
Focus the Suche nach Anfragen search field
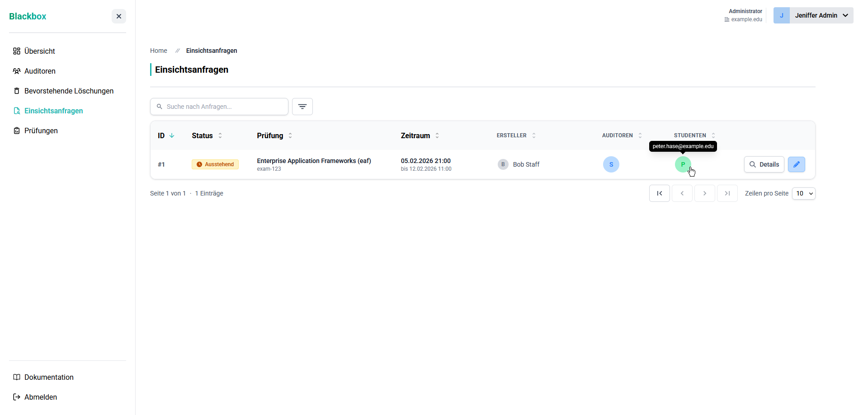(219, 107)
